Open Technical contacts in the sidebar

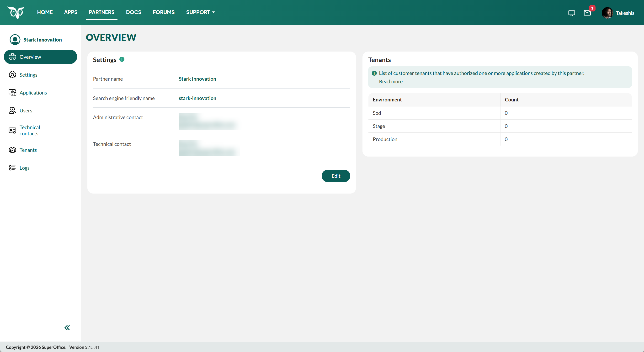pos(41,130)
